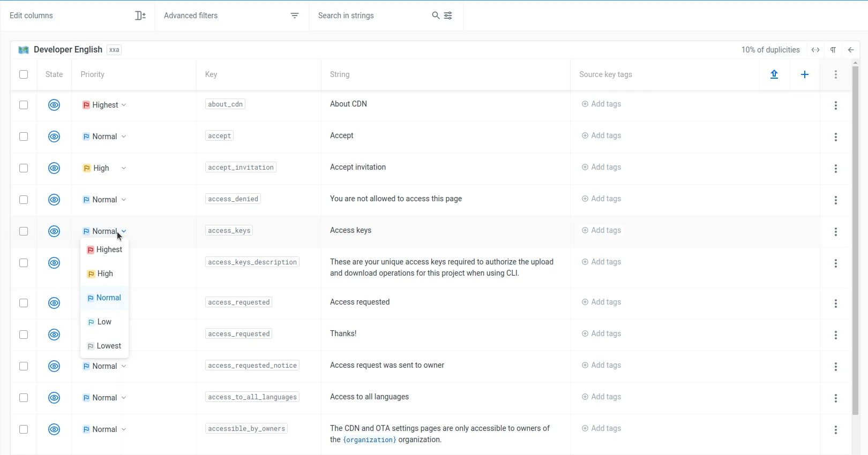Select checkbox for accept_invitation row
Screen dimensions: 868x455
[x=24, y=168]
